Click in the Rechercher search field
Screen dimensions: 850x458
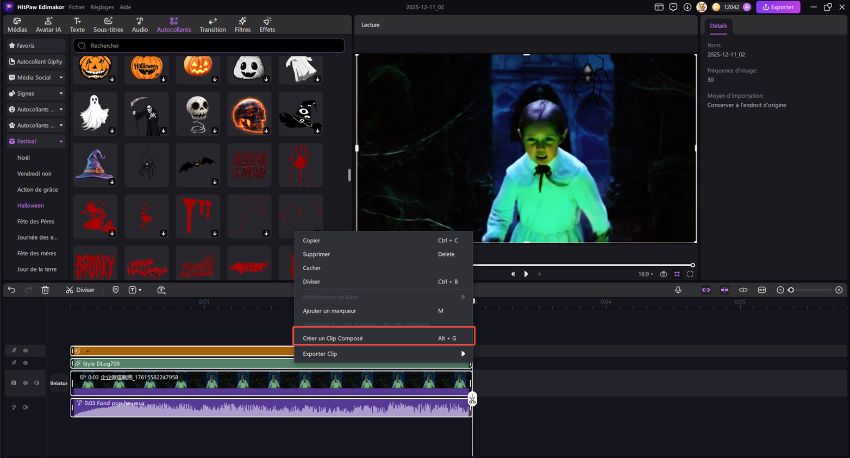pos(209,46)
